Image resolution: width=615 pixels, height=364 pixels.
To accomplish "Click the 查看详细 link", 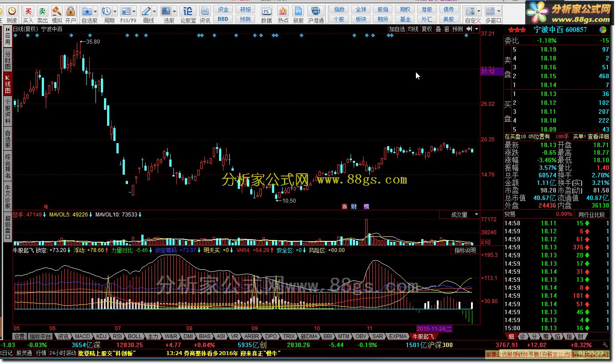I will (x=599, y=136).
